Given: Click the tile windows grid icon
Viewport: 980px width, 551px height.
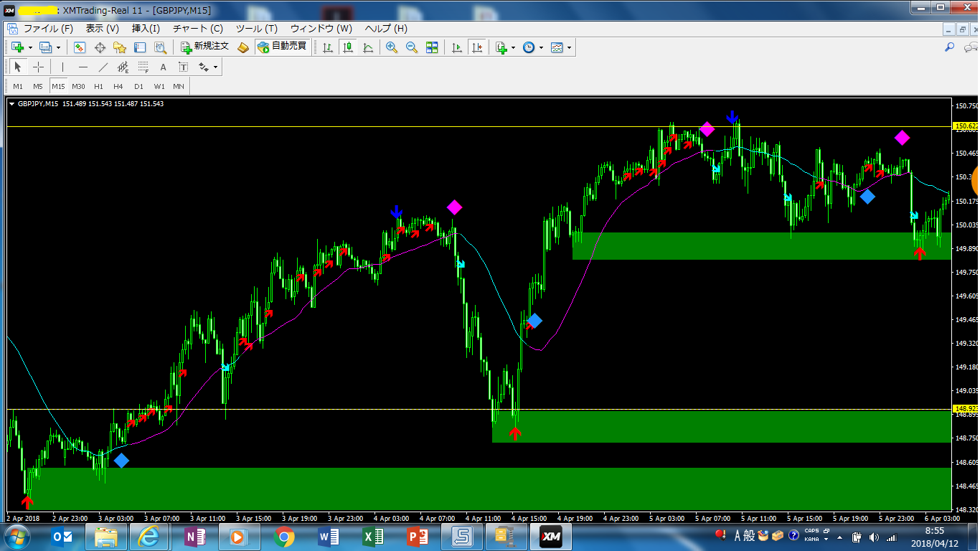Looking at the screenshot, I should point(432,47).
